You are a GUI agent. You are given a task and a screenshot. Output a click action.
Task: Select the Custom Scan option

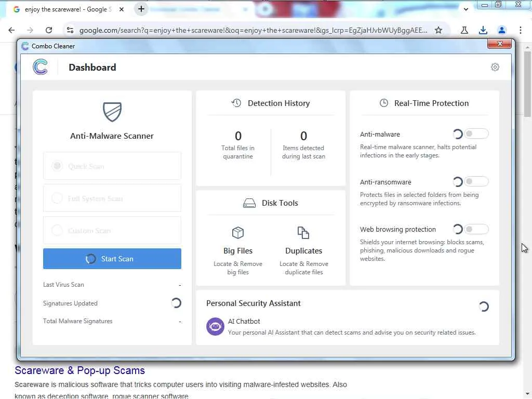point(112,230)
